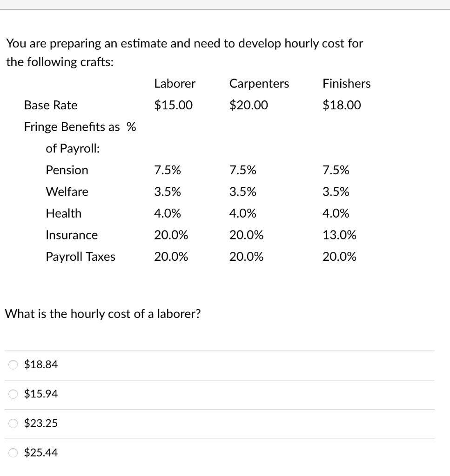Click the Base Rate row label

(51, 105)
